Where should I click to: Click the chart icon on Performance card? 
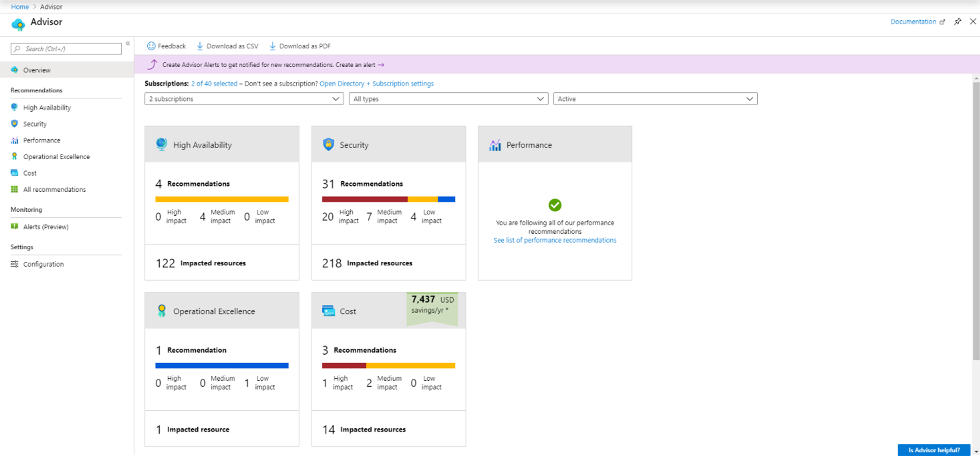(x=495, y=145)
